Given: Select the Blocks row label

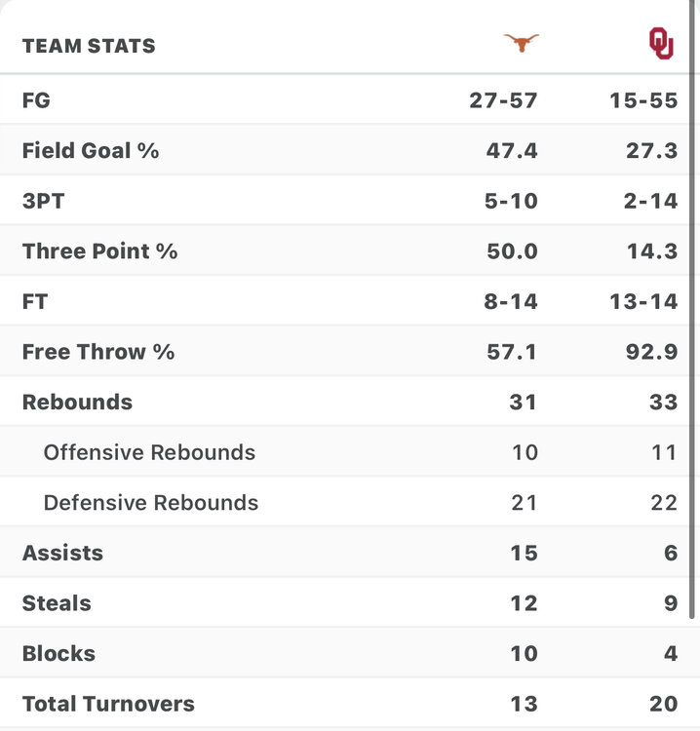Looking at the screenshot, I should [x=58, y=653].
